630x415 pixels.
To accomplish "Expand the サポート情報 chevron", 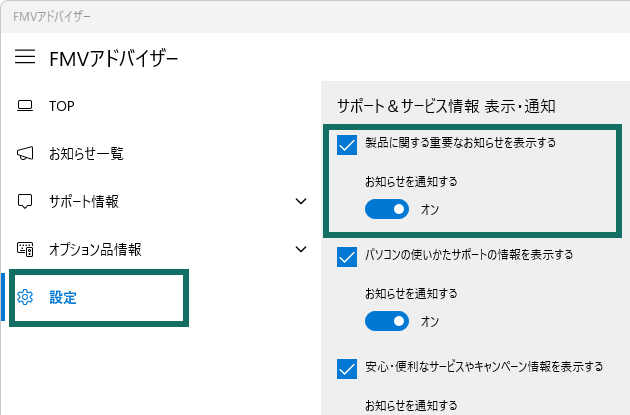I will tap(301, 201).
